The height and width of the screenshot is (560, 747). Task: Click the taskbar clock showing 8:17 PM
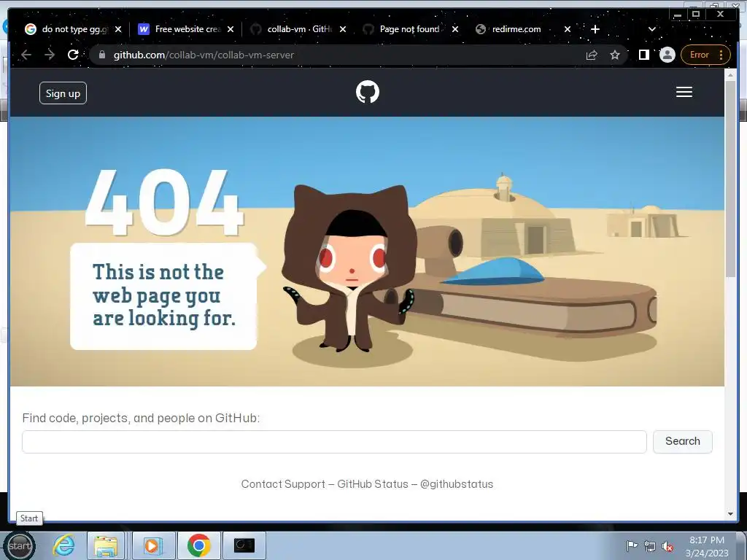[707, 546]
